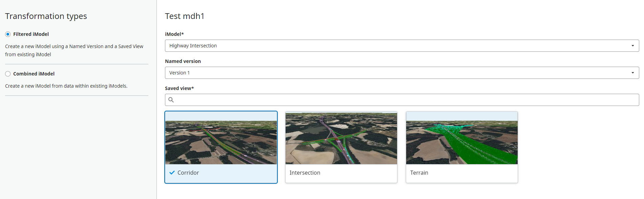Select the Intersection saved view thumbnail

(341, 138)
